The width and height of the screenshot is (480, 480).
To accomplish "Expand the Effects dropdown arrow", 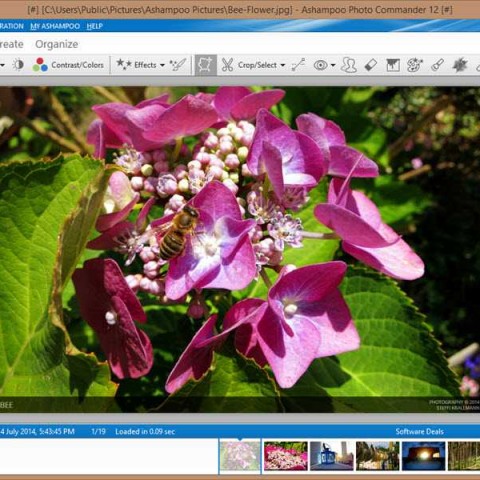I will (162, 65).
